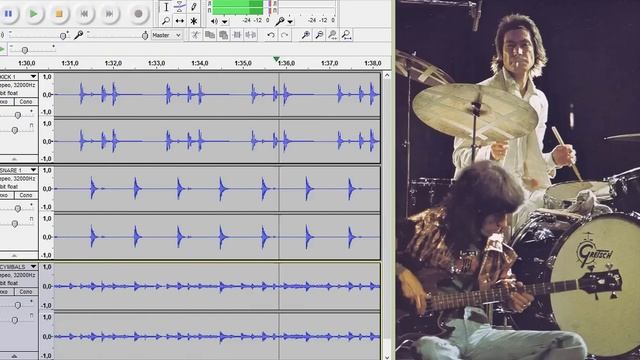This screenshot has width=640, height=360.
Task: Open the input meter dropdown arrow
Action: pyautogui.click(x=290, y=21)
